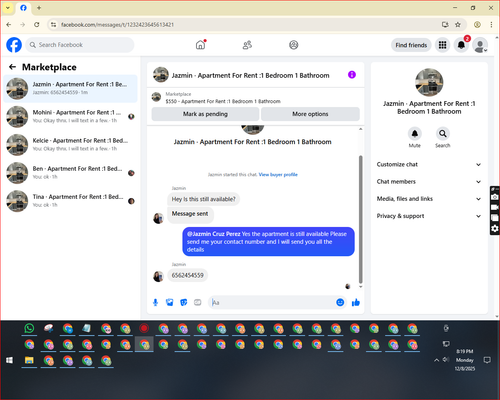The height and width of the screenshot is (400, 500).
Task: Reload the page with refresh icon
Action: click(37, 24)
